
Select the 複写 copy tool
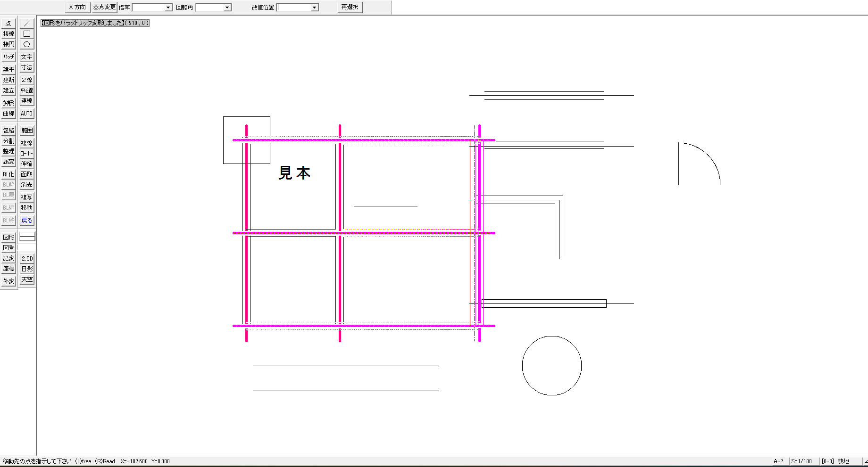click(x=27, y=197)
